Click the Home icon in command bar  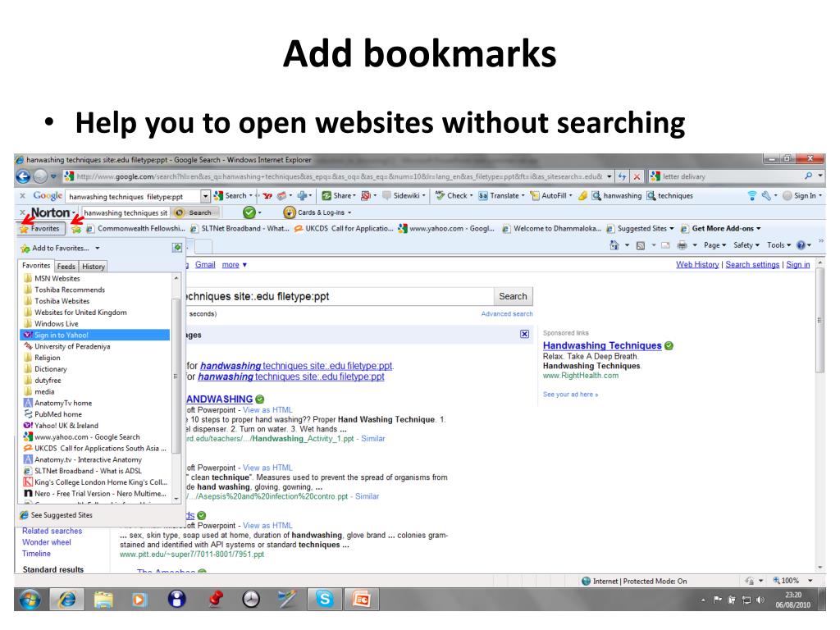point(614,245)
